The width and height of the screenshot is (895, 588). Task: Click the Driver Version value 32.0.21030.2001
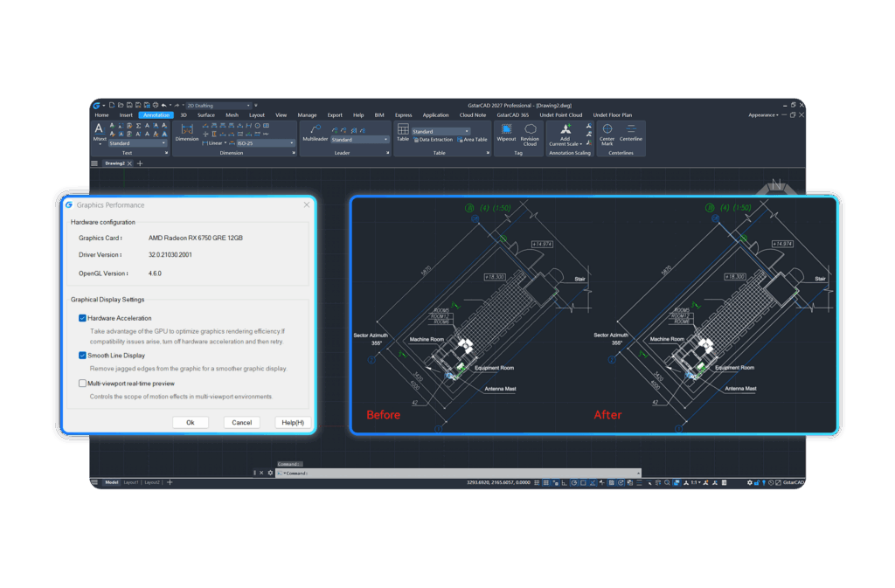pyautogui.click(x=170, y=255)
